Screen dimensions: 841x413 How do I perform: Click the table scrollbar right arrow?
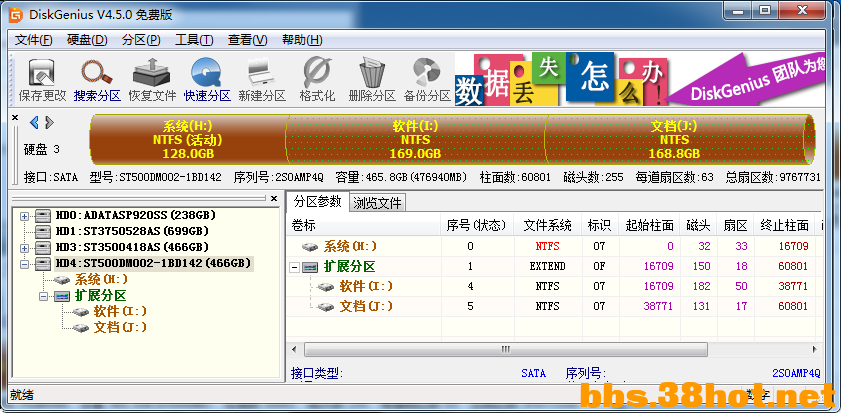pos(815,350)
